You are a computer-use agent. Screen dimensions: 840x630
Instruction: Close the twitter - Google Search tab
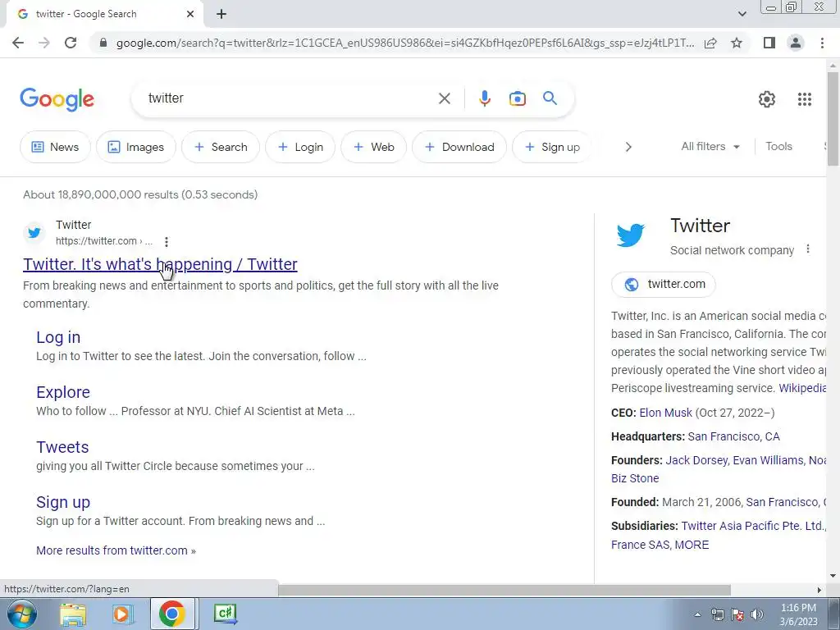tap(190, 14)
